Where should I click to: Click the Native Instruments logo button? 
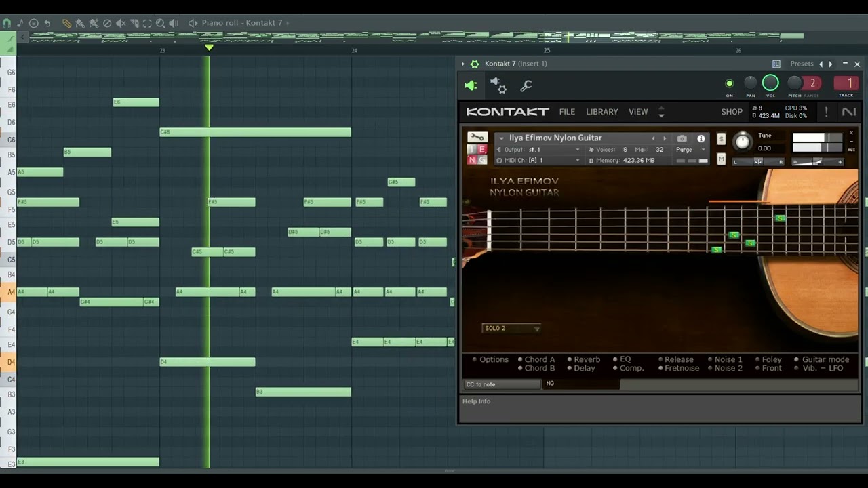pos(849,112)
